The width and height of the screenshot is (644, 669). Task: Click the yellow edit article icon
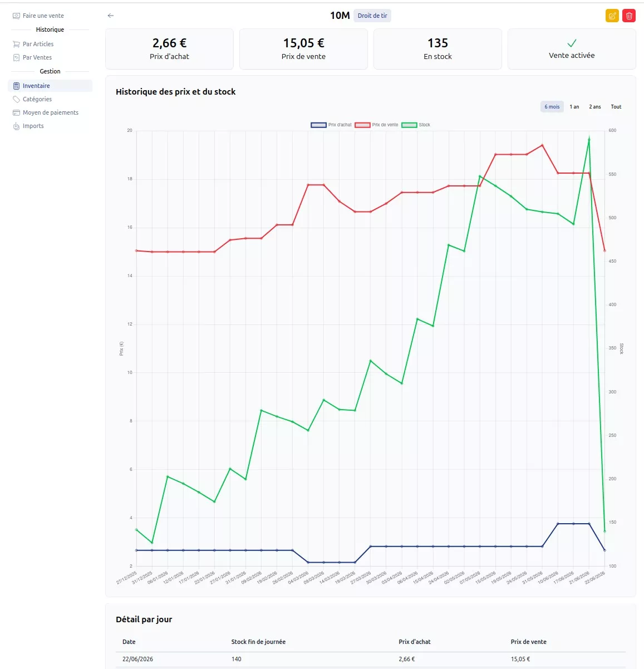pos(612,16)
